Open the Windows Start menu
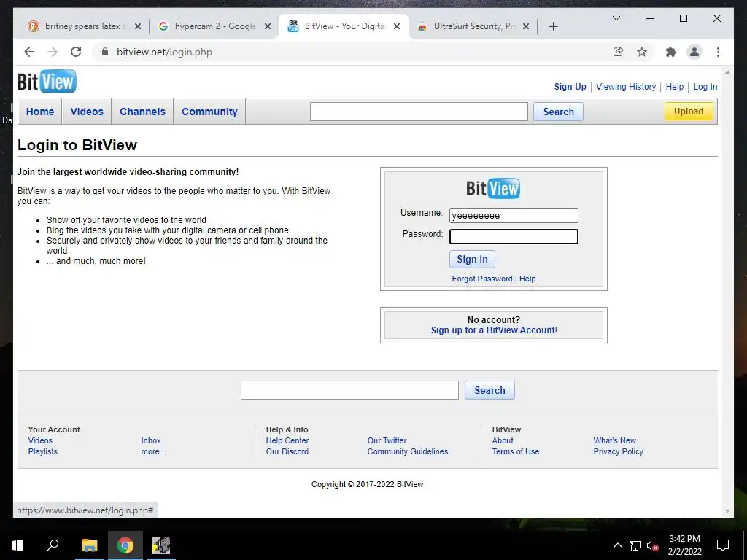This screenshot has height=560, width=747. pyautogui.click(x=18, y=545)
